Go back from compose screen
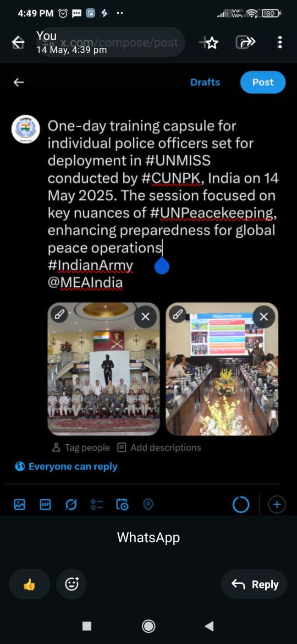Viewport: 297px width, 644px height. [x=19, y=82]
